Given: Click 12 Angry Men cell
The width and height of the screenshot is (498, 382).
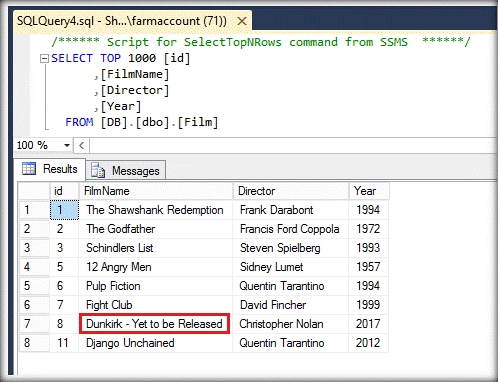Looking at the screenshot, I should (x=156, y=267).
